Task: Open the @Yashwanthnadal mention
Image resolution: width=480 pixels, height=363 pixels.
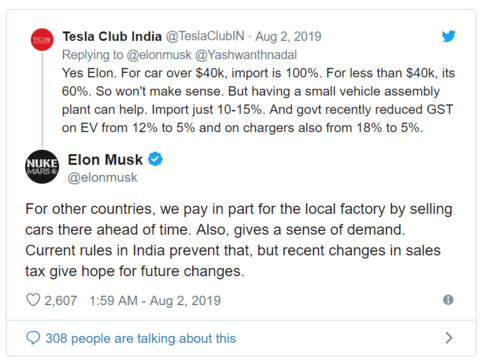Action: point(246,55)
